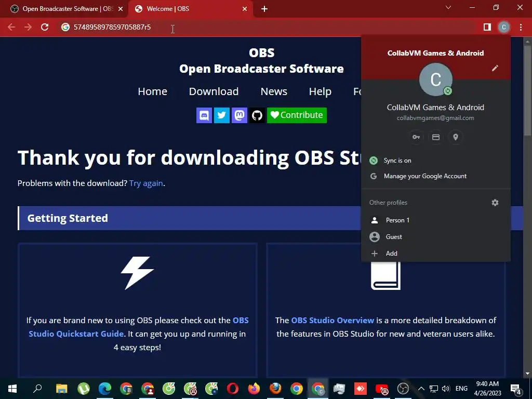Launch uTorrent from the taskbar

pos(84,389)
